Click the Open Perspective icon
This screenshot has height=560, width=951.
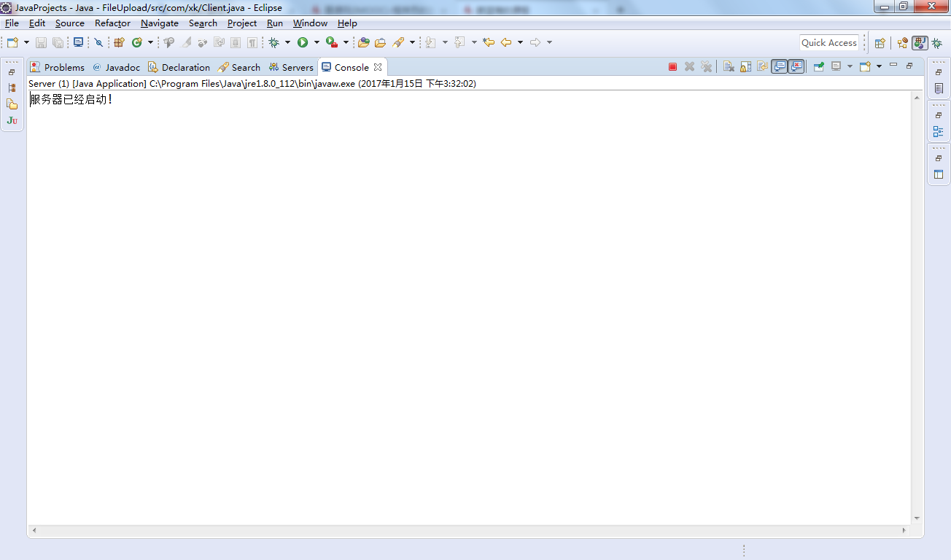[x=880, y=43]
